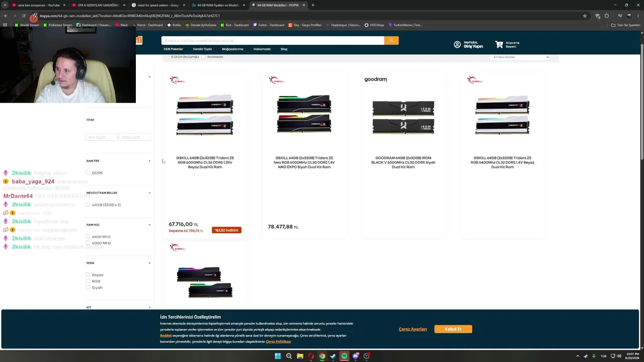
Task: Click the browser address bar URL
Action: pyautogui.click(x=130, y=16)
